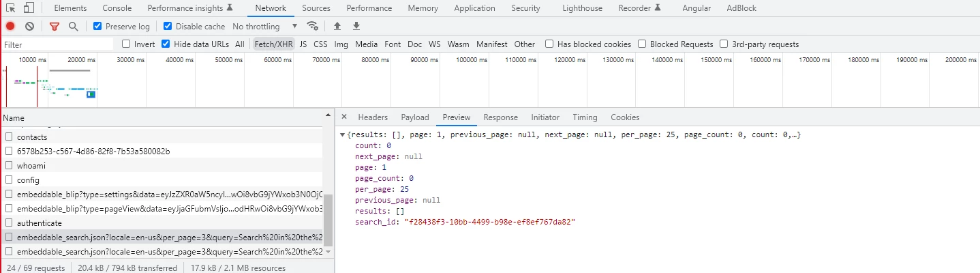Toggle Disable cache checkbox
The image size is (980, 273).
click(x=168, y=26)
